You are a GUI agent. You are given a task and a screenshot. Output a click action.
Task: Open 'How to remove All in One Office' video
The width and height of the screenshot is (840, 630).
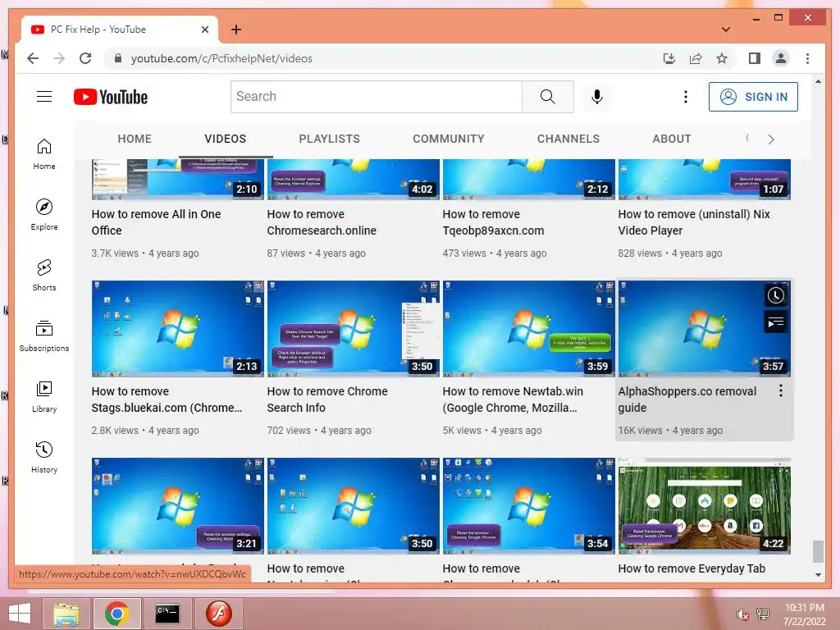click(156, 221)
